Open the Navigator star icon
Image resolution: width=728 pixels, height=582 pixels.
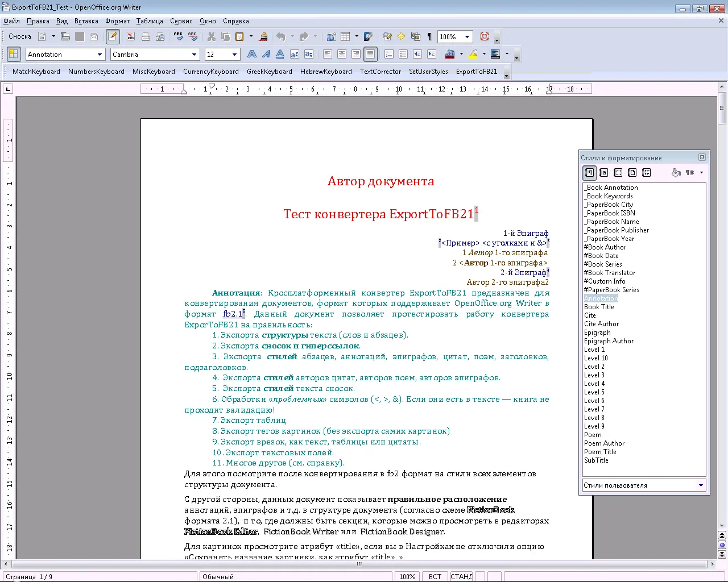pos(402,36)
